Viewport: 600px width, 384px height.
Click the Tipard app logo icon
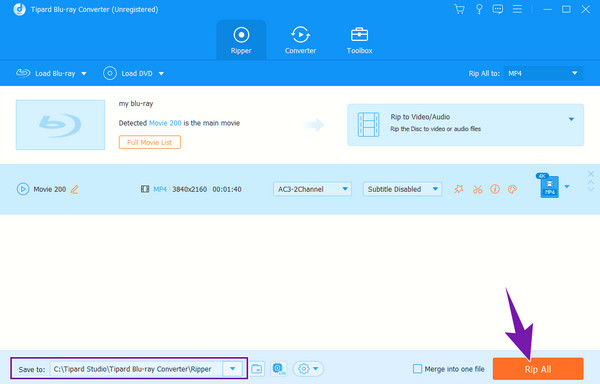(19, 9)
